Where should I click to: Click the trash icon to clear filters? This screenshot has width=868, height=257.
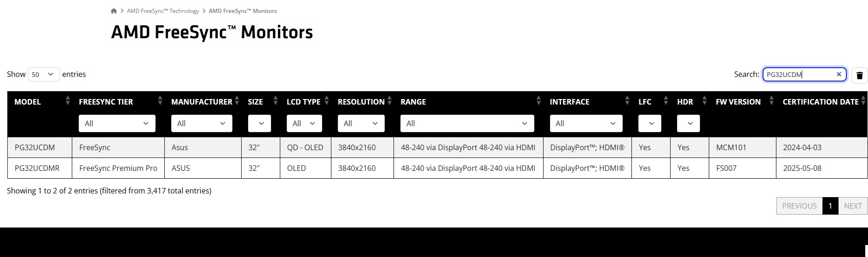(x=859, y=76)
